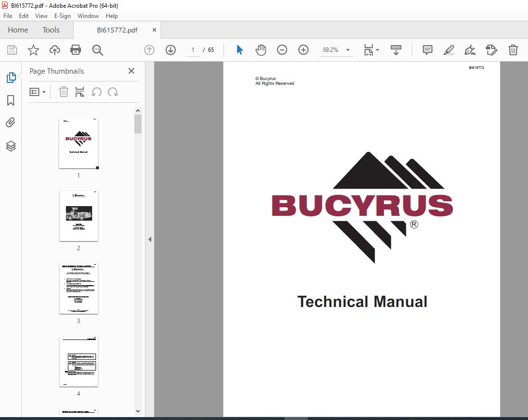
Task: Open the sign document pen tool
Action: click(470, 50)
